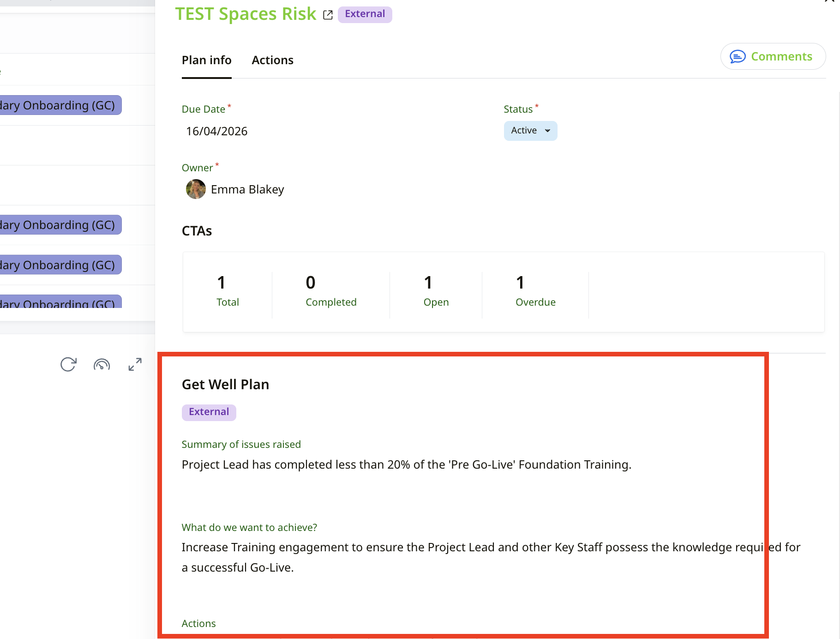Click the speedometer gauge icon
Viewport: 840px width, 639px height.
[102, 365]
